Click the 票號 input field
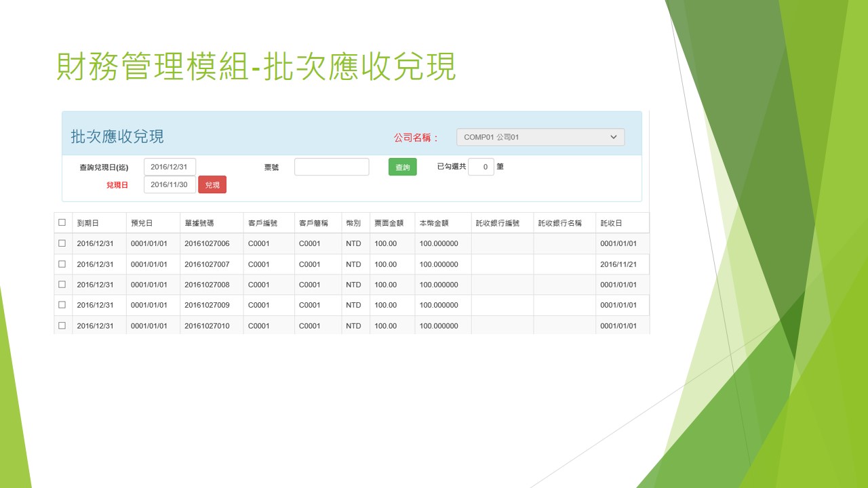This screenshot has height=488, width=868. [x=332, y=167]
